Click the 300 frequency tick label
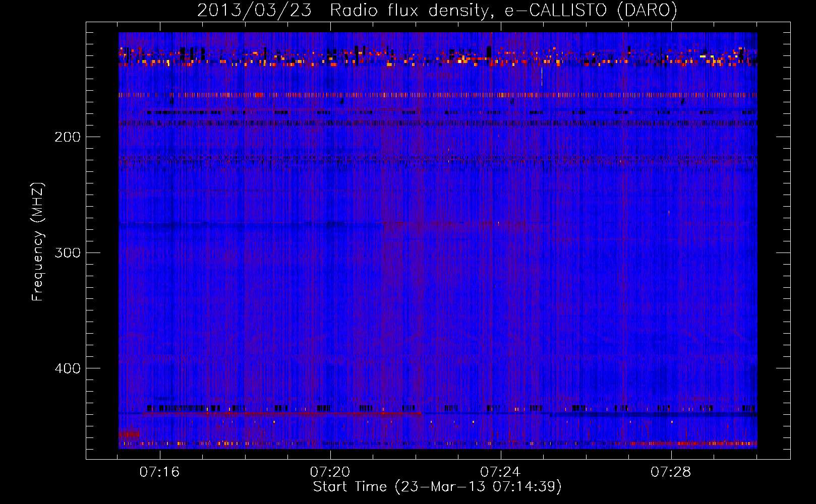 click(x=67, y=253)
